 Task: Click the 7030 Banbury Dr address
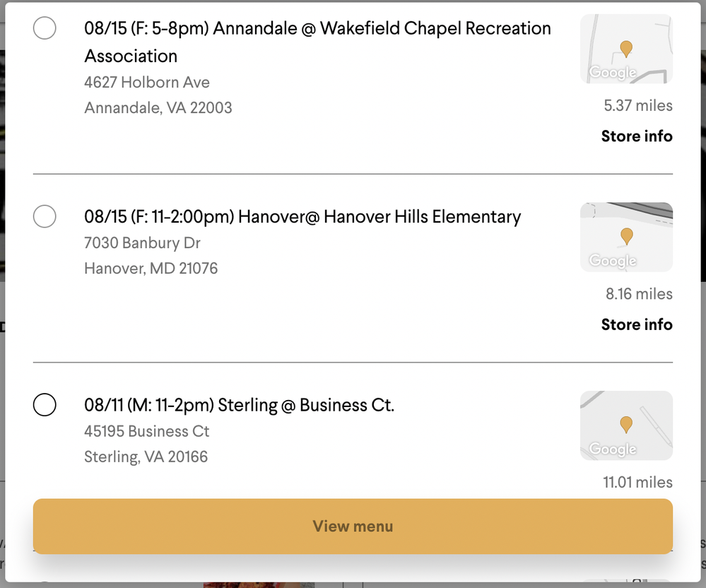[142, 242]
